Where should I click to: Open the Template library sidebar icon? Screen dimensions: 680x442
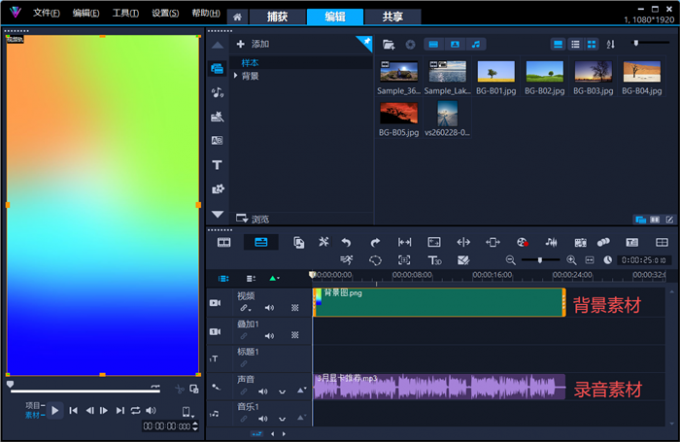click(x=217, y=117)
